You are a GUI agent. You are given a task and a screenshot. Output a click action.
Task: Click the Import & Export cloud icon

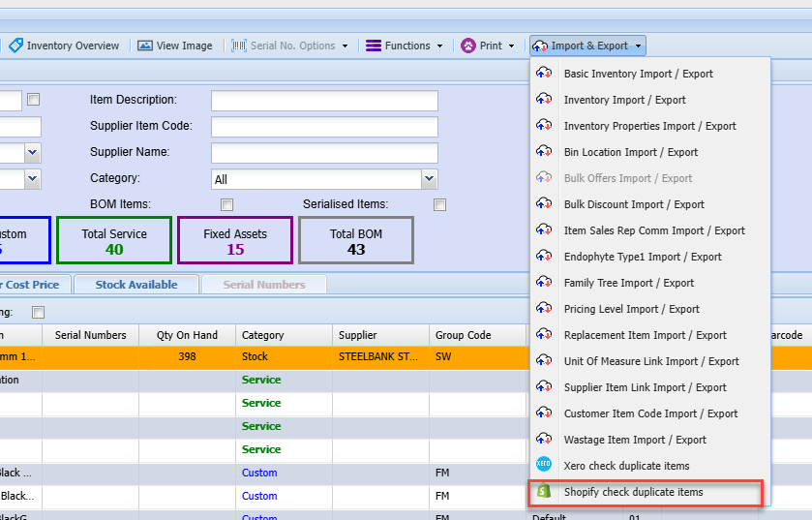(540, 46)
